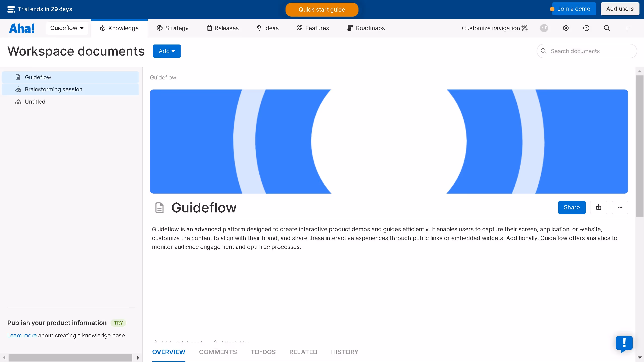Open the Guideflow workspace dropdown

coord(67,28)
